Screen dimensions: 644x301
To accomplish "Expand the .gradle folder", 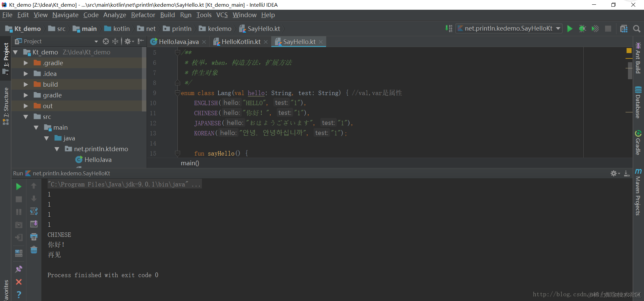I will point(26,63).
